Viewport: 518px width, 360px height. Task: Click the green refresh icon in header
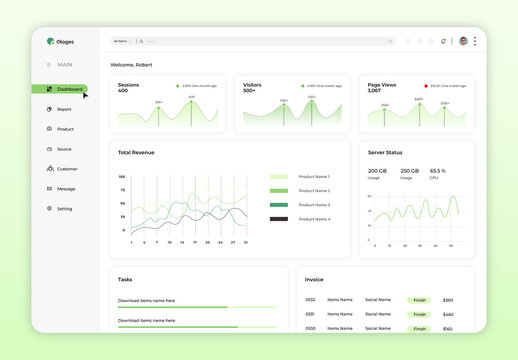click(443, 41)
